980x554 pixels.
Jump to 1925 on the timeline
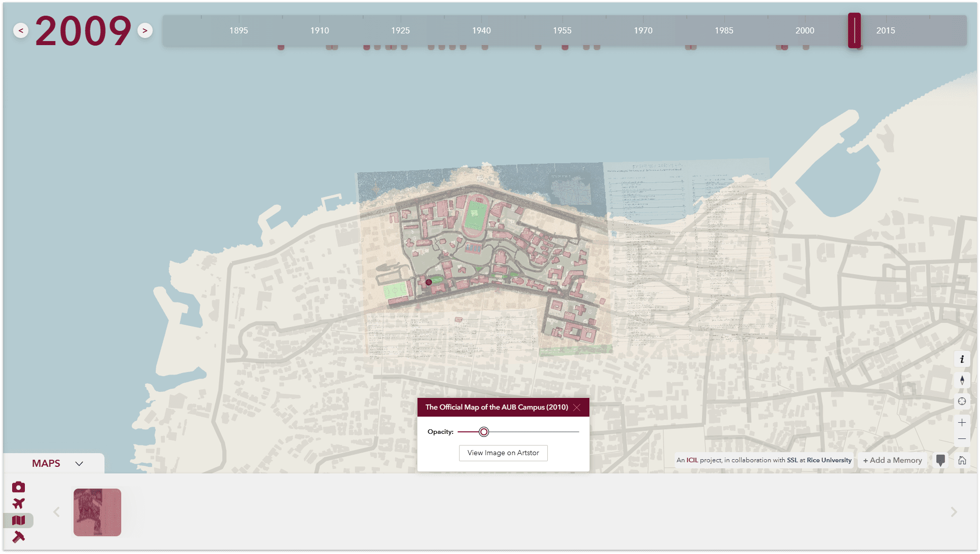point(400,30)
